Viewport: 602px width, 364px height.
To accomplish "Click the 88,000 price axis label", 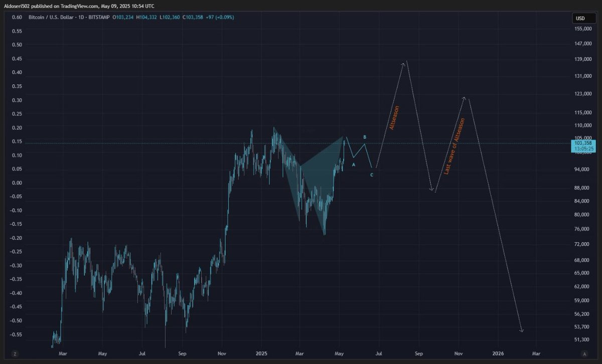I will pyautogui.click(x=582, y=188).
